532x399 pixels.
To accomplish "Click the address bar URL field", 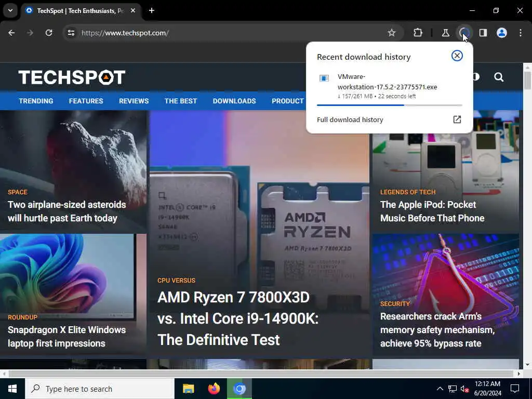I will (233, 33).
